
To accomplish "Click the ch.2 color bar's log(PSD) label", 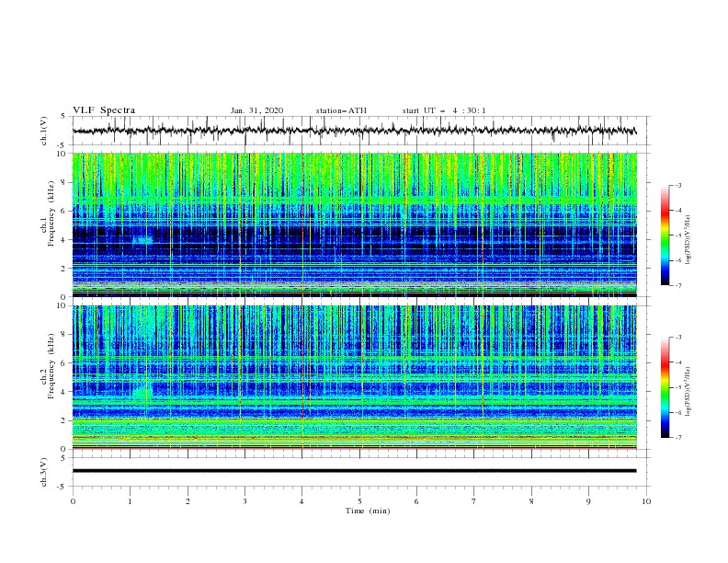I will pyautogui.click(x=688, y=392).
